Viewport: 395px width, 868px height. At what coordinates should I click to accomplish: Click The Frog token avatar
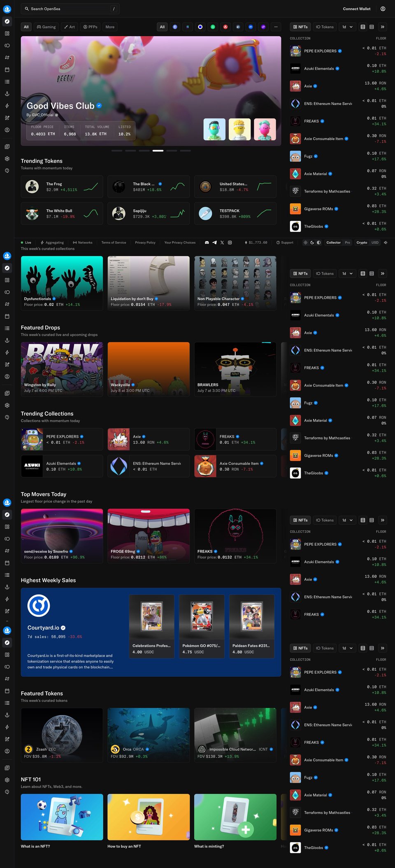[x=32, y=187]
